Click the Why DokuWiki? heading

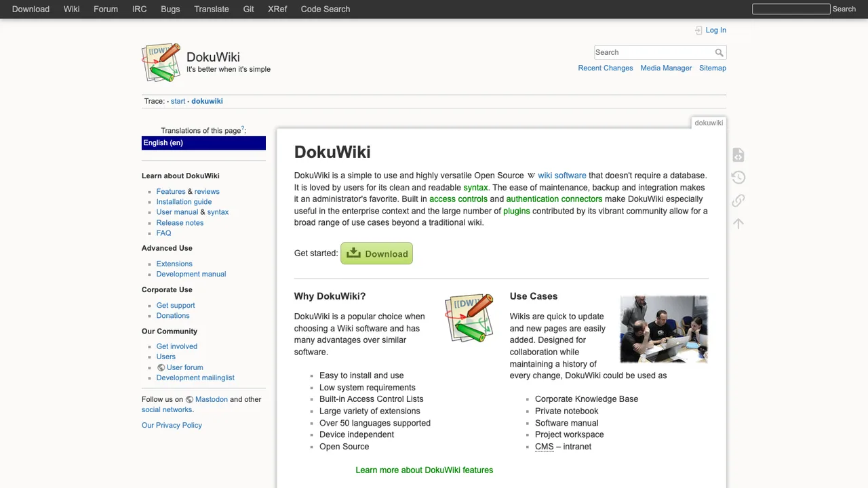pos(330,296)
